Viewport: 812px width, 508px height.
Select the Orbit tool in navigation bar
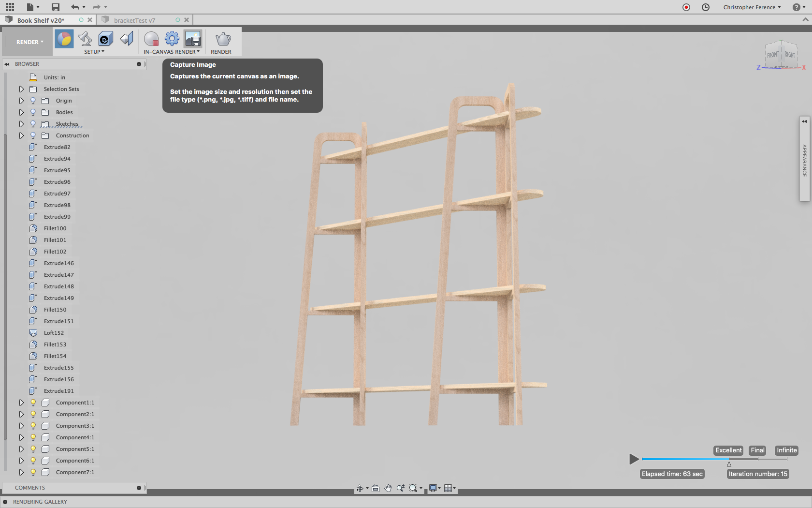click(360, 488)
